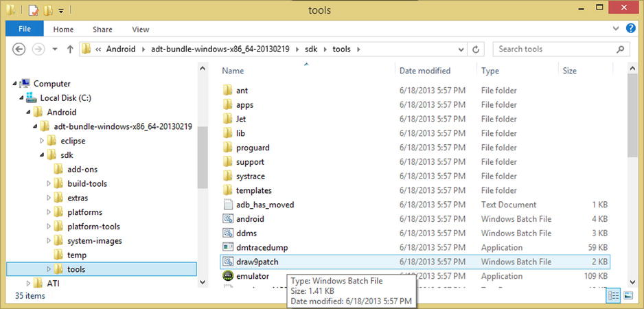Select the android batch file icon
This screenshot has height=309, width=644.
[227, 219]
